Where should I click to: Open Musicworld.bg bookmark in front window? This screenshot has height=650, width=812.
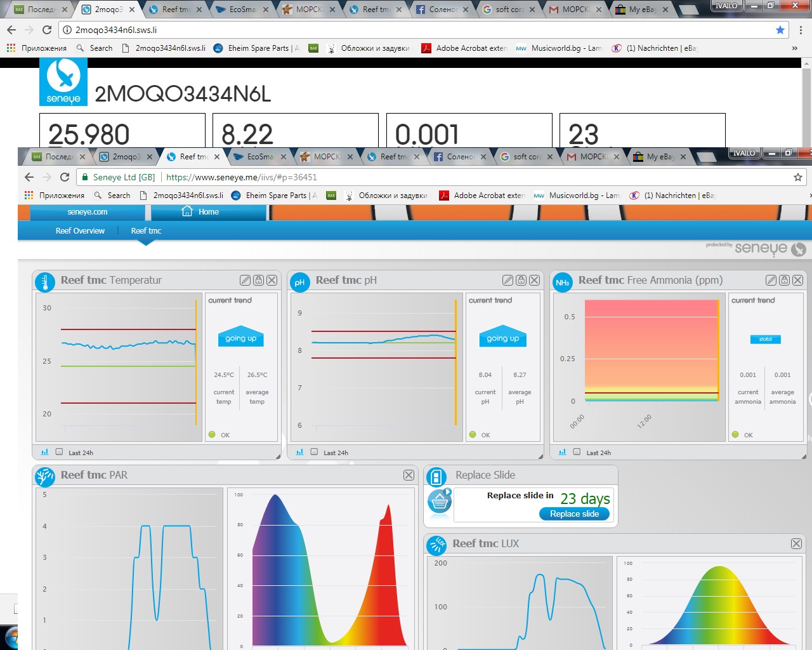click(577, 196)
